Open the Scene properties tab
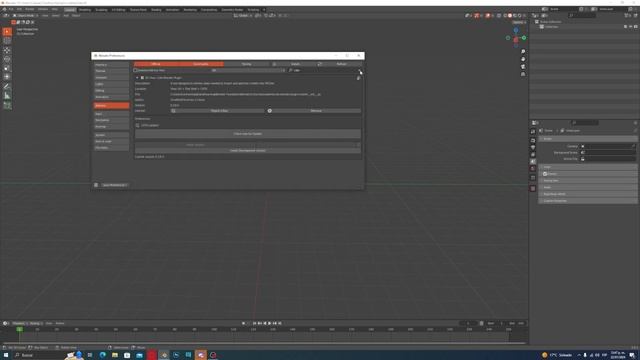This screenshot has width=640, height=360. [533, 162]
